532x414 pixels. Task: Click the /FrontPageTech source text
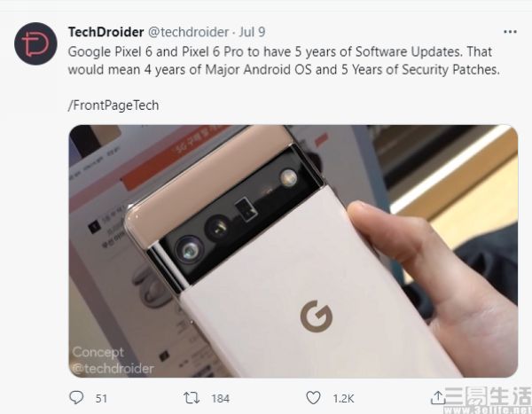[x=113, y=105]
